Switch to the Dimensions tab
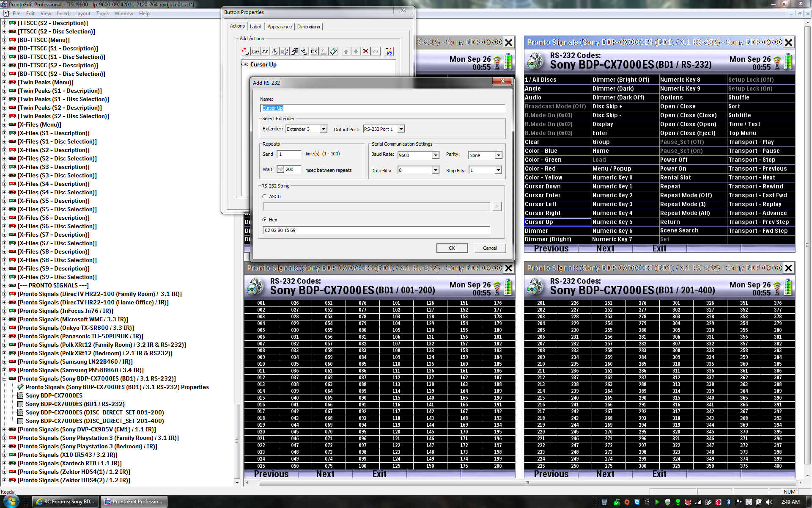 [308, 27]
